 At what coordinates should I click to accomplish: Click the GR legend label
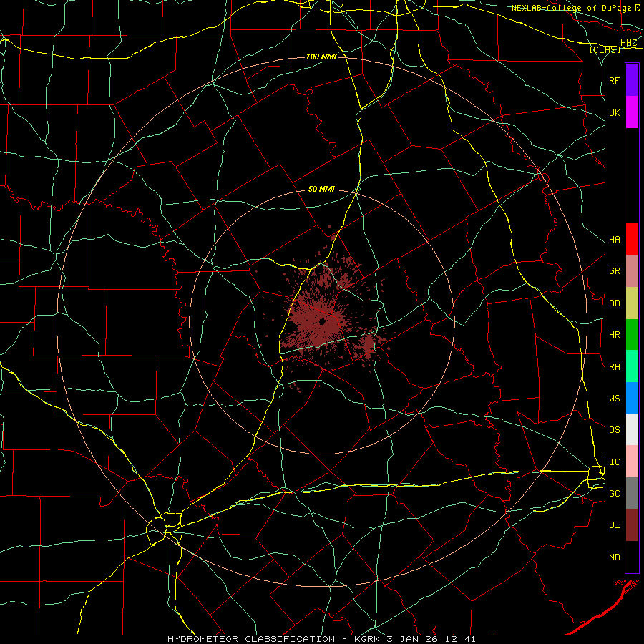(615, 271)
